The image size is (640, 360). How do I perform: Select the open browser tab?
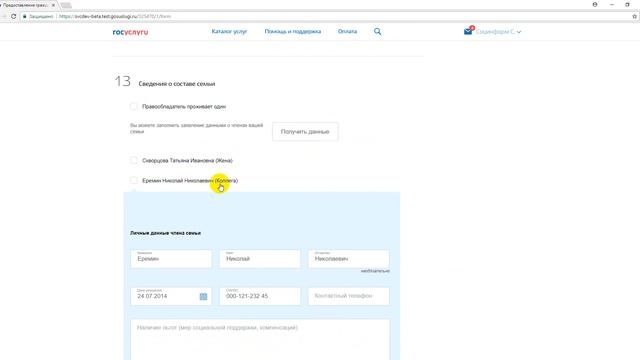(27, 5)
